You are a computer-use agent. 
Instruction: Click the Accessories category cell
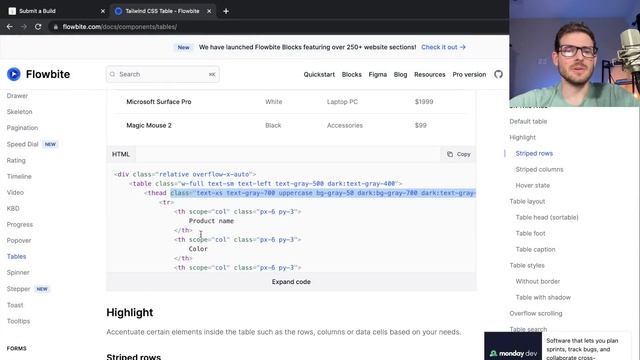(x=344, y=125)
